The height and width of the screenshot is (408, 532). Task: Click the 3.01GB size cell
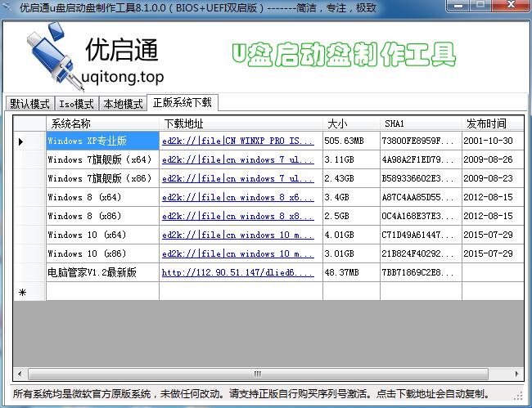(351, 253)
